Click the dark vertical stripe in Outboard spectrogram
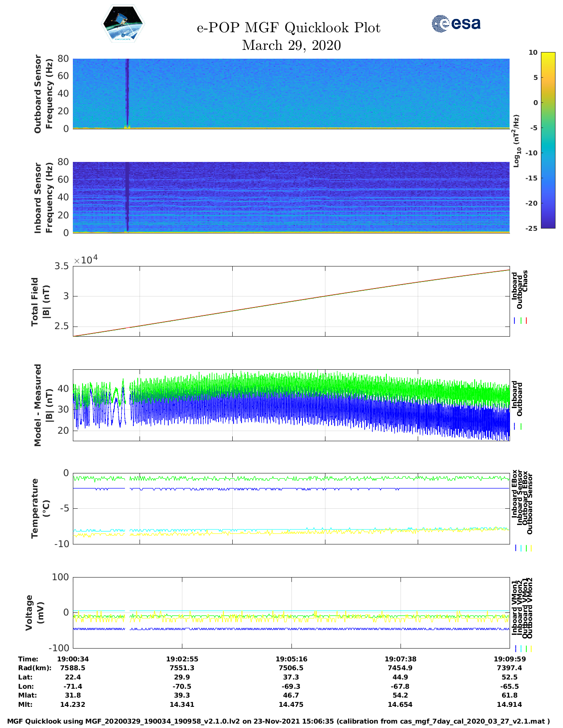The image size is (563, 728). pyautogui.click(x=127, y=93)
